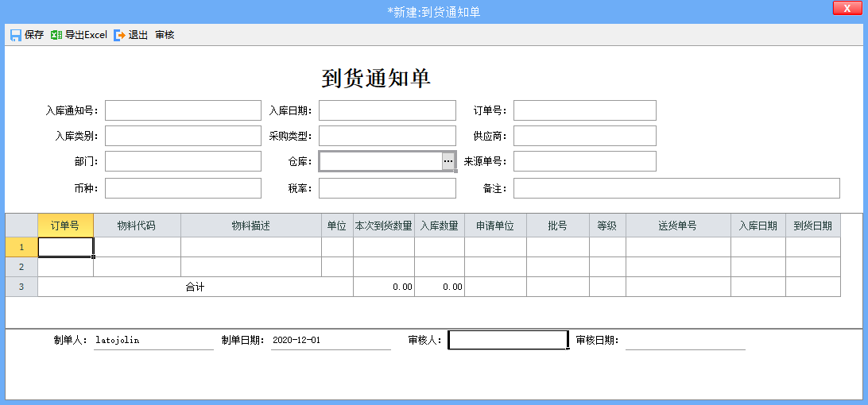Click the 本次到货数量 column header
This screenshot has width=868, height=405.
384,226
